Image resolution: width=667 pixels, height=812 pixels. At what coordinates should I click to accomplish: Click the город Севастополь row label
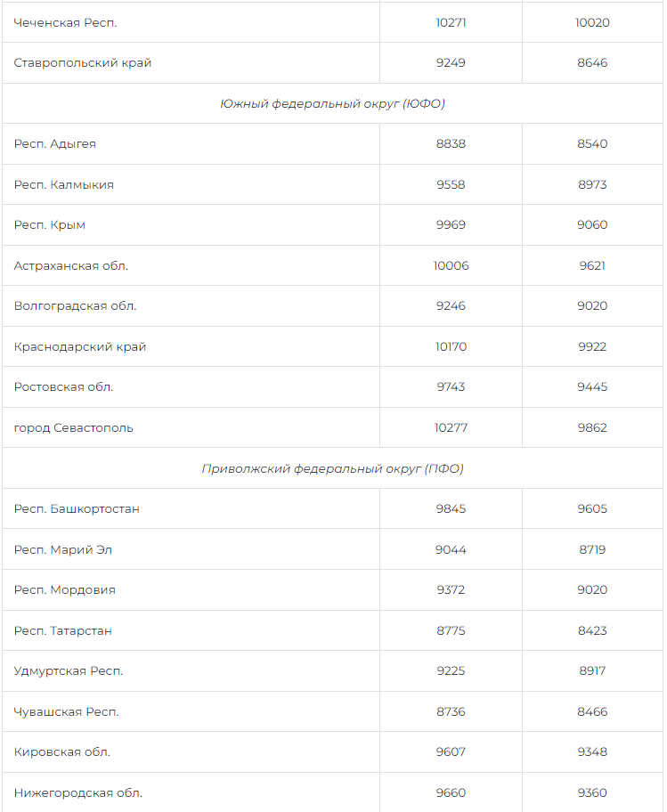pyautogui.click(x=74, y=428)
